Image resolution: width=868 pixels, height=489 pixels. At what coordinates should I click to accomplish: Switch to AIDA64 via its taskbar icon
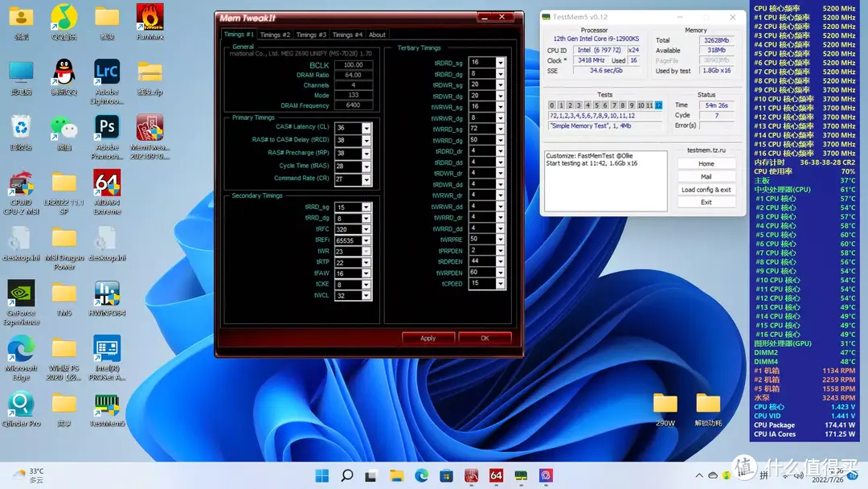pos(496,475)
